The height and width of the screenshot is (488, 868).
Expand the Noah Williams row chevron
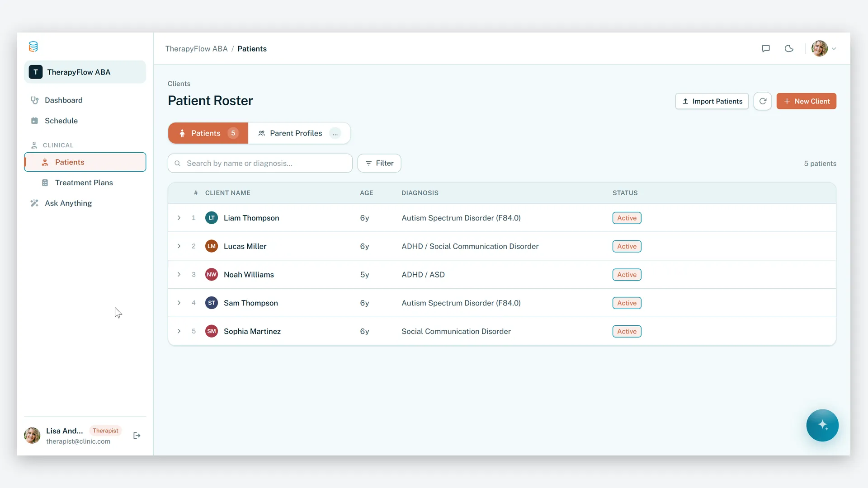pos(179,275)
